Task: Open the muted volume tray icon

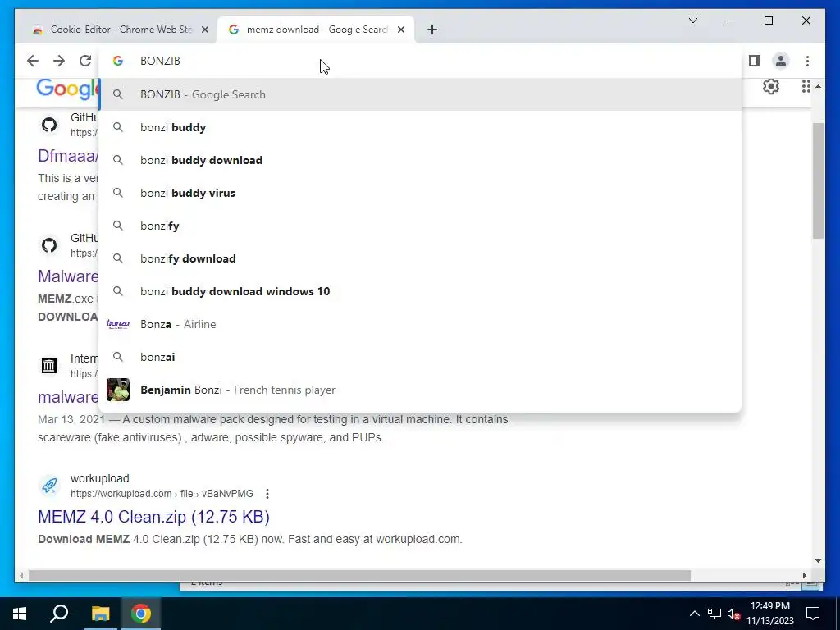Action: [734, 614]
